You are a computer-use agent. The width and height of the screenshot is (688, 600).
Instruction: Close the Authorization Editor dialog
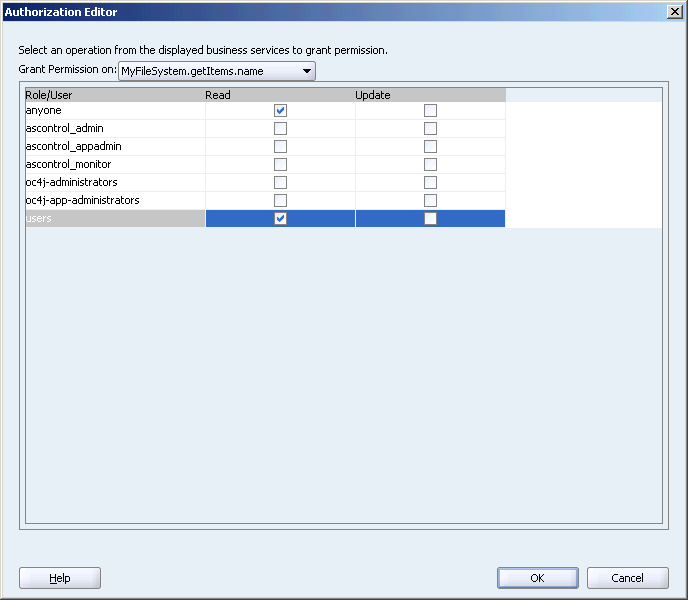click(674, 11)
